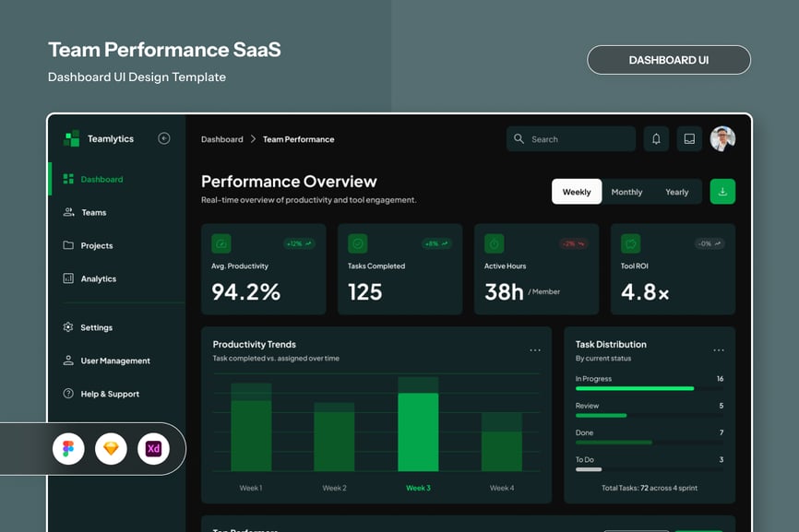Open the inbox messages icon
Image resolution: width=799 pixels, height=532 pixels.
tap(689, 139)
